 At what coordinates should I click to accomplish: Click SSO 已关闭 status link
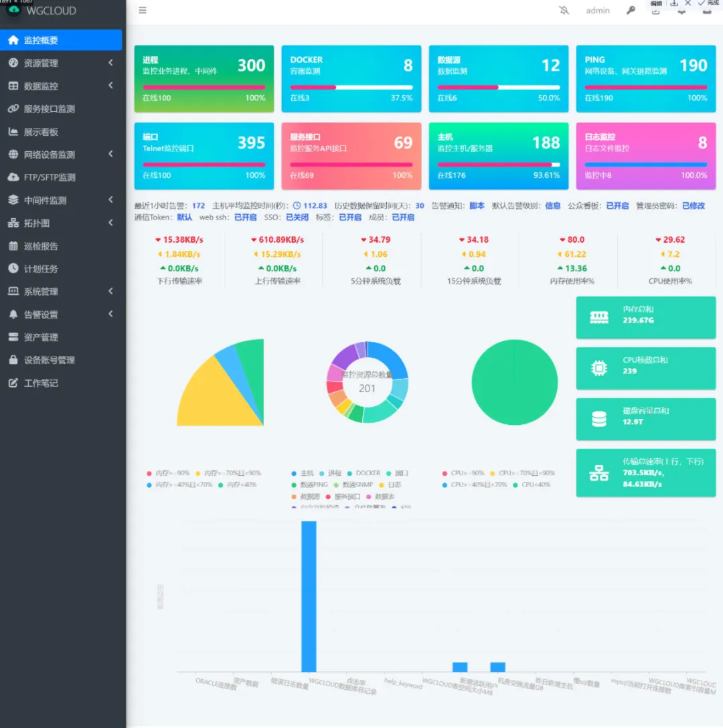(297, 217)
